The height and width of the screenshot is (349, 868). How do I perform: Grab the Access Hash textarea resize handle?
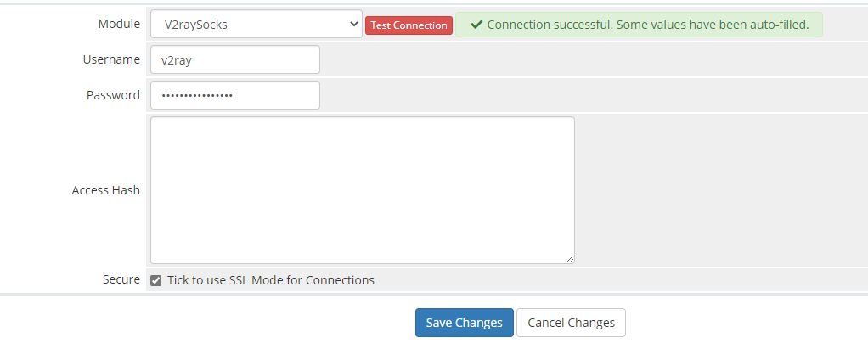click(x=569, y=258)
